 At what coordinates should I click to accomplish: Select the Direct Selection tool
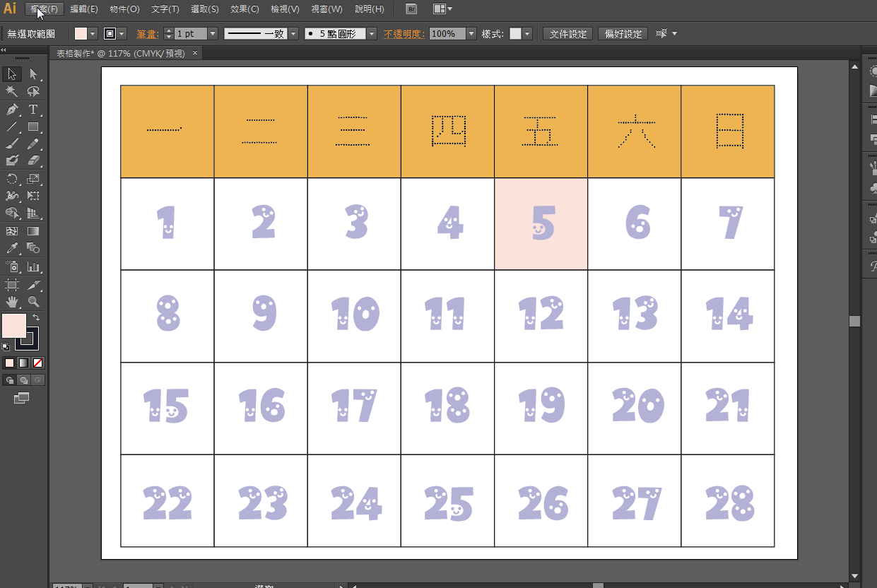tap(33, 74)
